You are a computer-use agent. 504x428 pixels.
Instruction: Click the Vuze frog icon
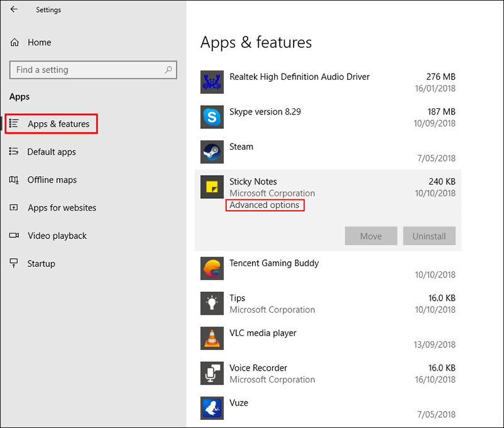point(212,408)
